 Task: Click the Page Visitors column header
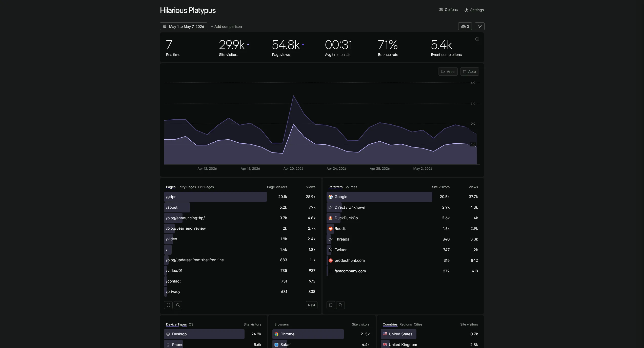click(277, 187)
